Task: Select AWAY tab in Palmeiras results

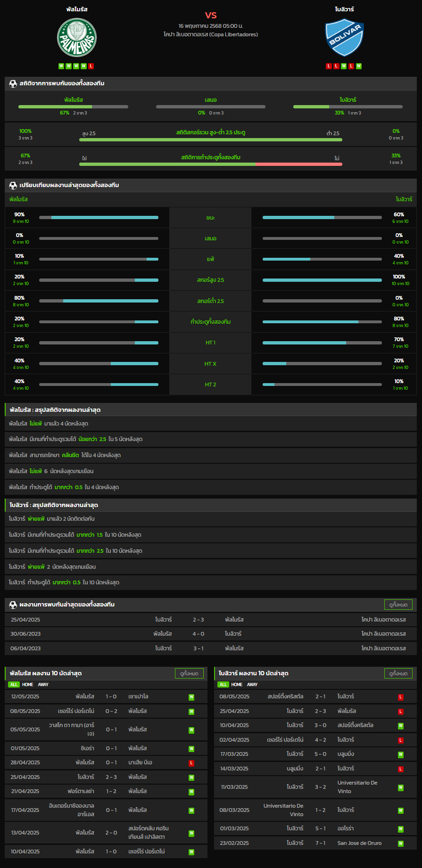Action: pyautogui.click(x=43, y=685)
